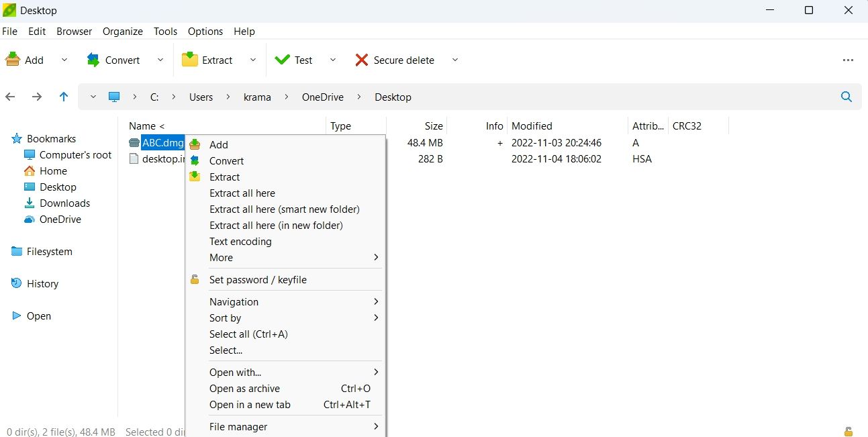Click the Convert toolbar icon
868x437 pixels.
(x=93, y=59)
